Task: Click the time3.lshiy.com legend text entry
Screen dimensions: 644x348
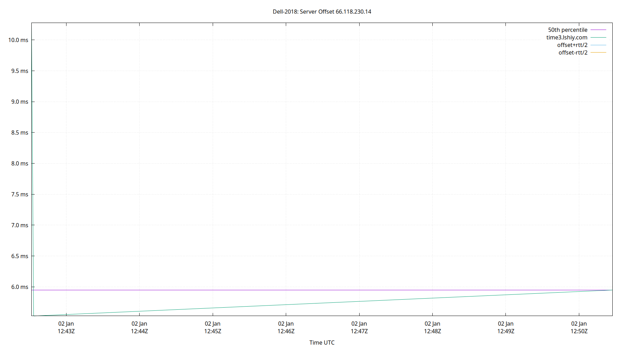Action: coord(566,37)
